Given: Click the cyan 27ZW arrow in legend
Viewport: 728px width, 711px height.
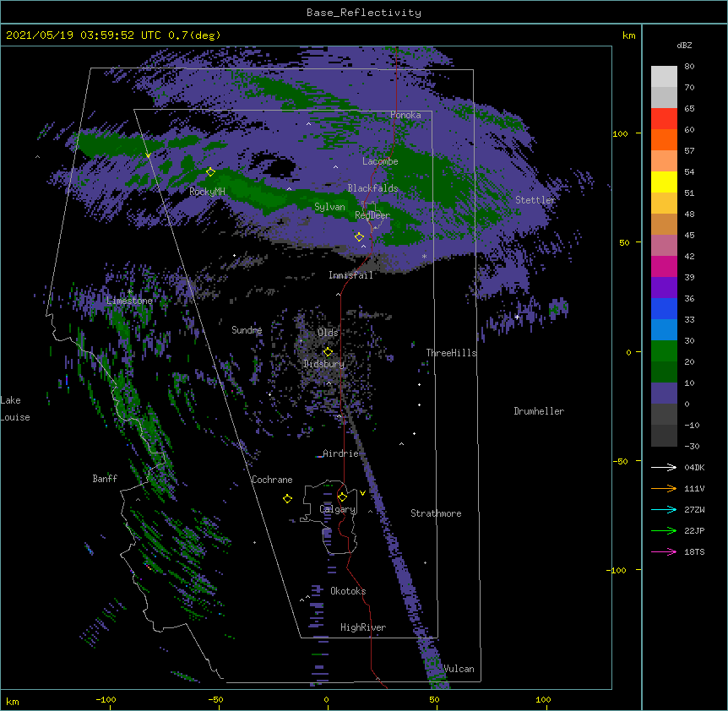Looking at the screenshot, I should pos(664,509).
